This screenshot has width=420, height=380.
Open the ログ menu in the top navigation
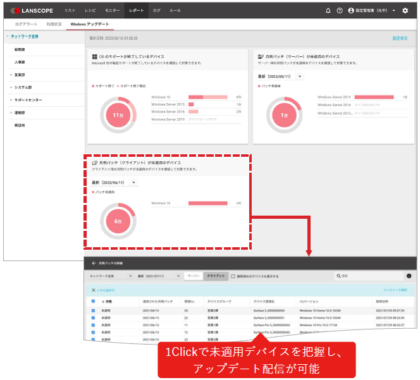coord(157,11)
